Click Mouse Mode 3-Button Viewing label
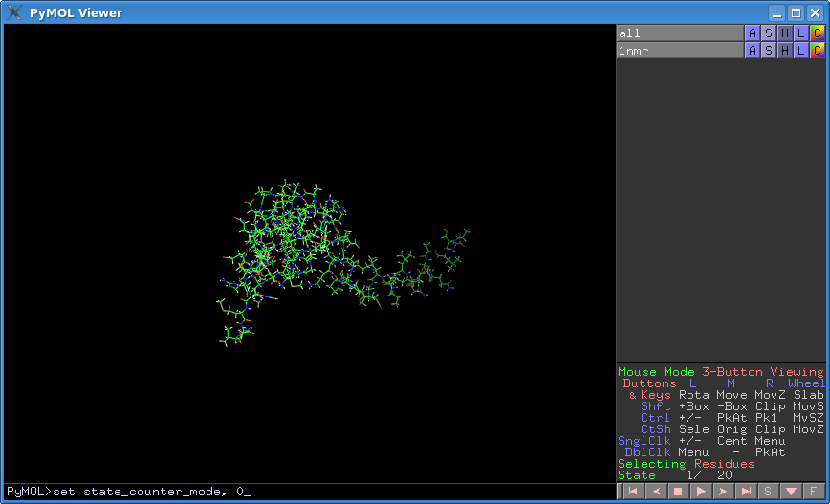 [x=720, y=372]
